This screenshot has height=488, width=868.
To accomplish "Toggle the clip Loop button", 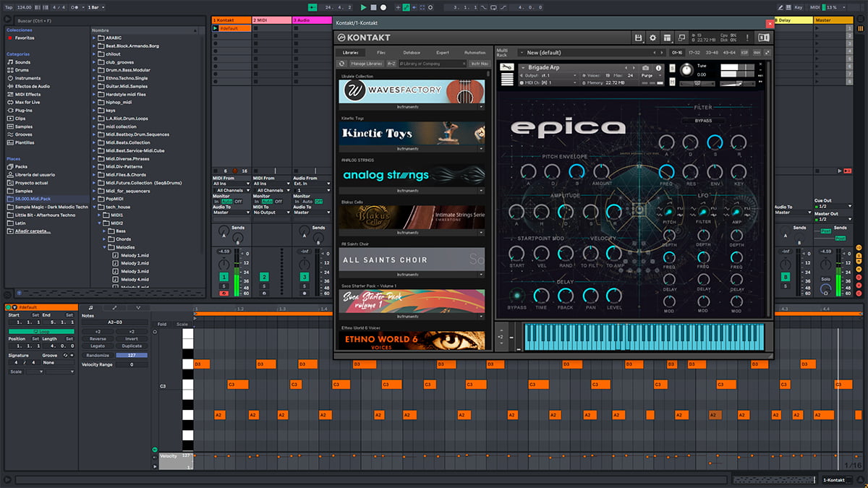I will (x=41, y=331).
